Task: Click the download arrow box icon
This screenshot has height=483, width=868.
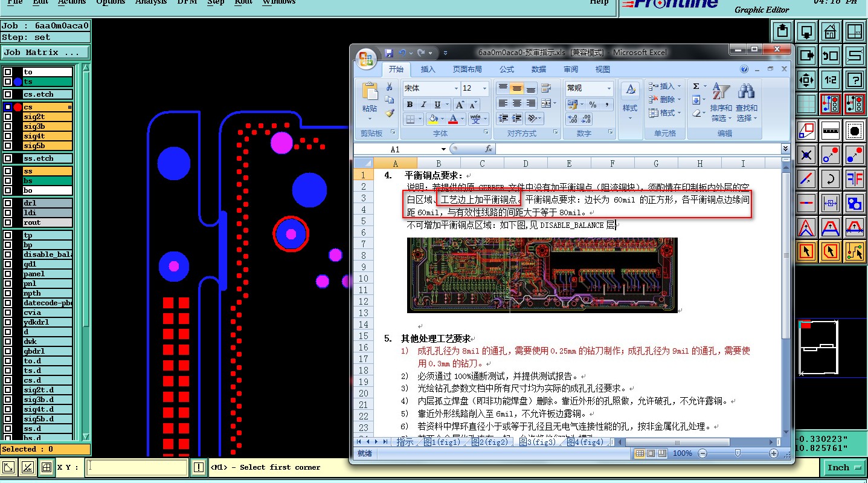Action: pyautogui.click(x=807, y=31)
